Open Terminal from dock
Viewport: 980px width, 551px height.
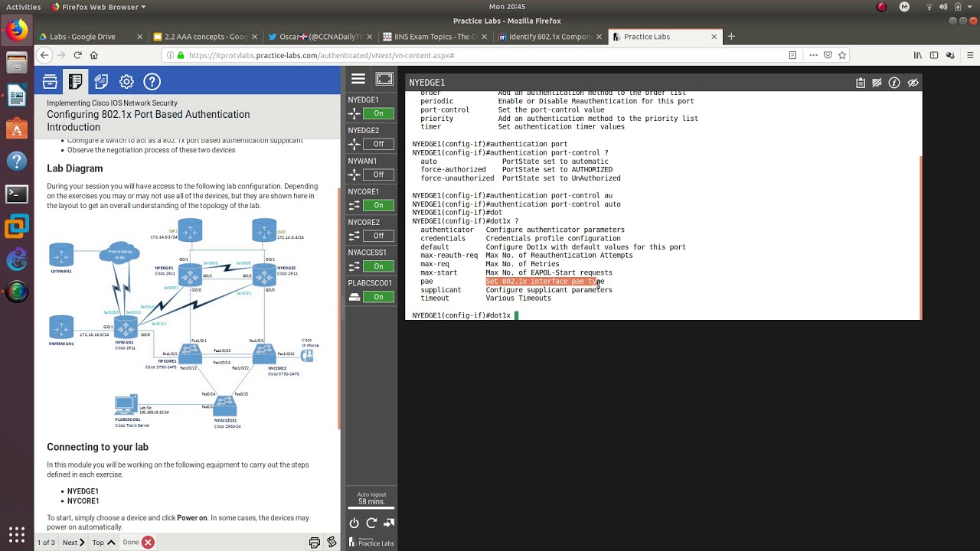point(16,194)
